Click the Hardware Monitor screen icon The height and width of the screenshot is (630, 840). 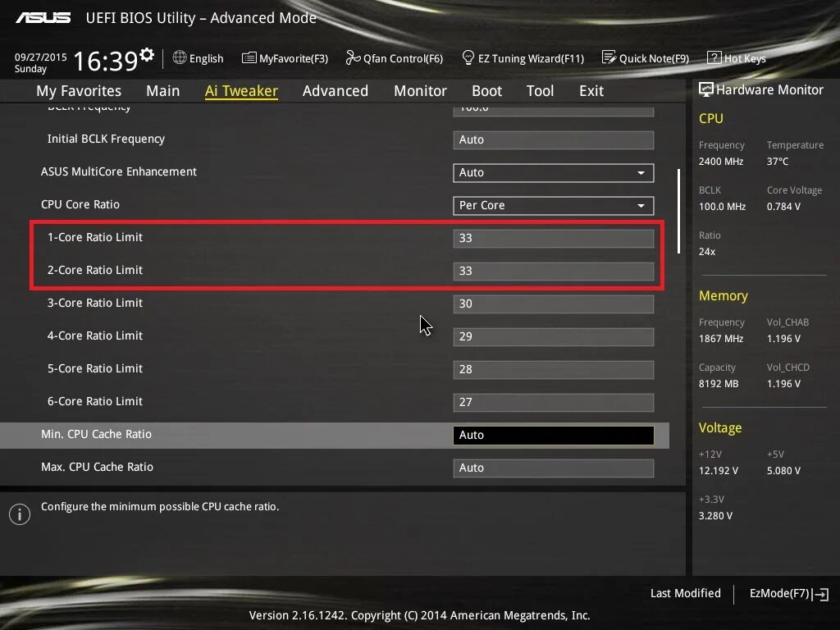coord(705,90)
